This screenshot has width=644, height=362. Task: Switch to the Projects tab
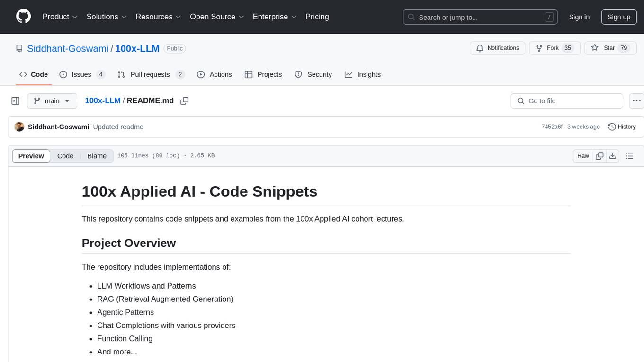click(x=263, y=74)
